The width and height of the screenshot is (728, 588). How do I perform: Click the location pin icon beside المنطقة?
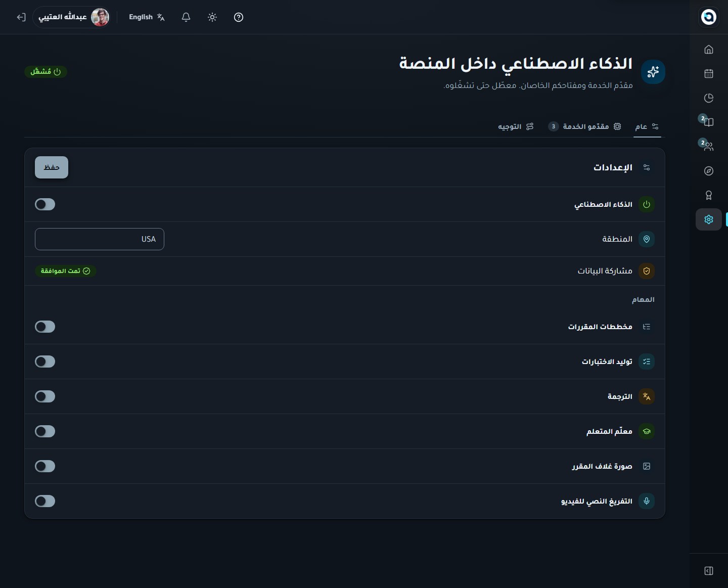647,239
